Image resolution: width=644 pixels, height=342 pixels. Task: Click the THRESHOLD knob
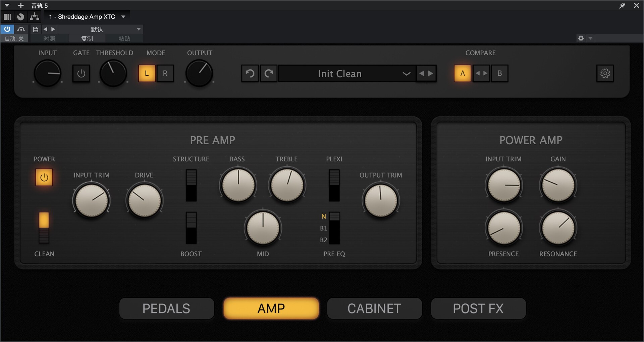tap(113, 73)
